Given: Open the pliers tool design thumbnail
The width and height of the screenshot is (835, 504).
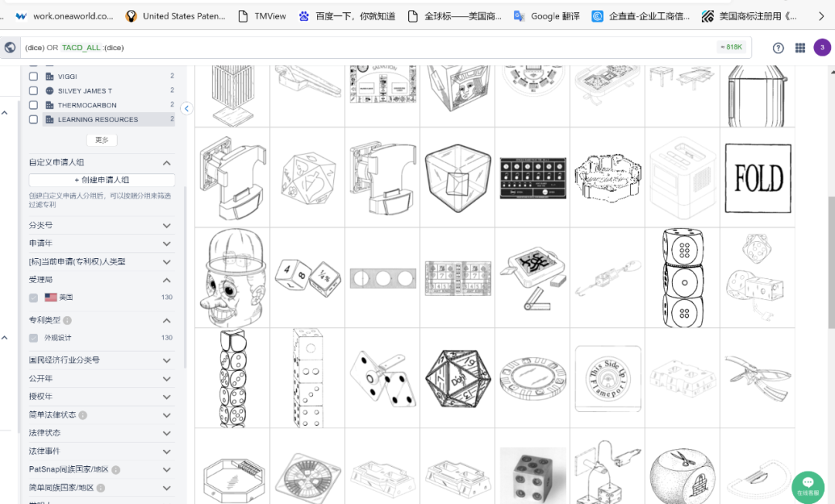Looking at the screenshot, I should tap(758, 379).
